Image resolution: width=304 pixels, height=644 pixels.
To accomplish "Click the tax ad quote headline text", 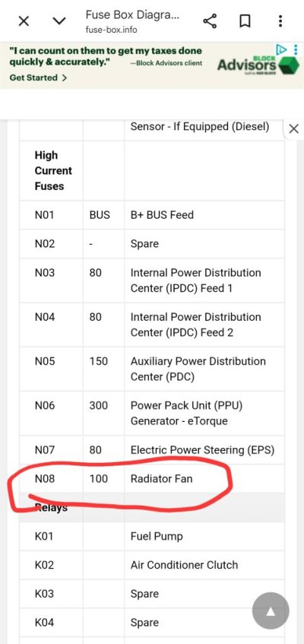I will coord(106,56).
